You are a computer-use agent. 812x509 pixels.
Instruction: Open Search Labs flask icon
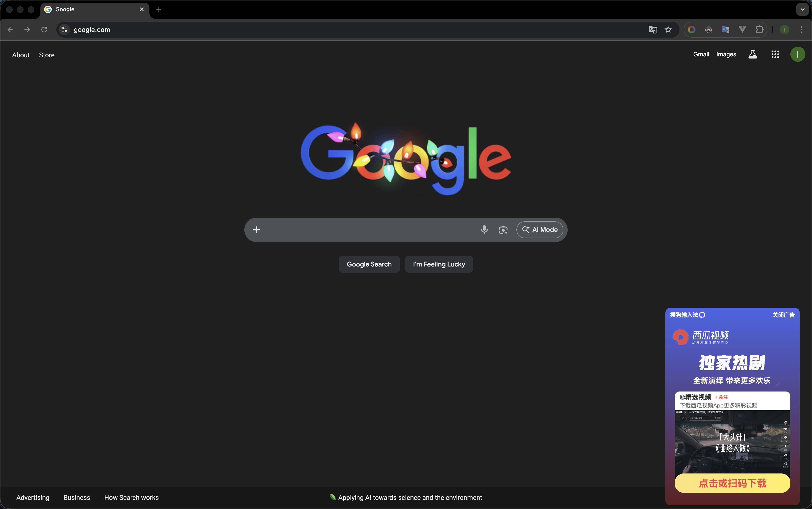pos(752,54)
